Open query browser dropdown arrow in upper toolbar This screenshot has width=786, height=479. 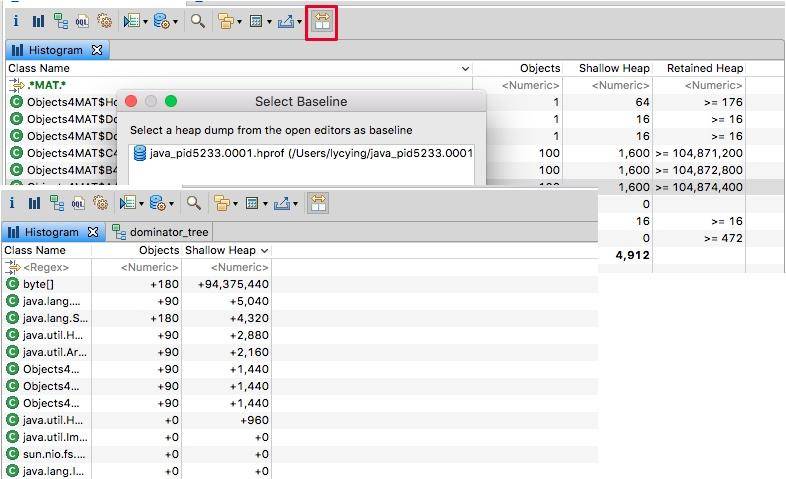click(x=176, y=21)
